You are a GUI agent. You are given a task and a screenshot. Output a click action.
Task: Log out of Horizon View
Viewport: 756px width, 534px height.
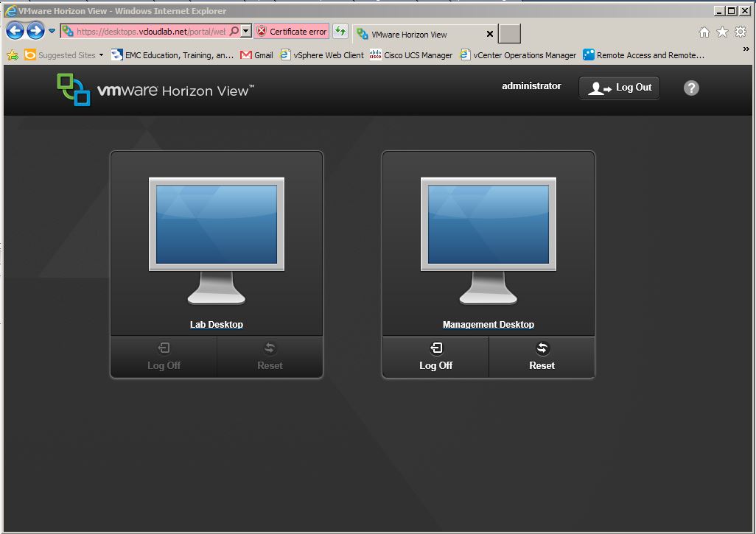619,88
